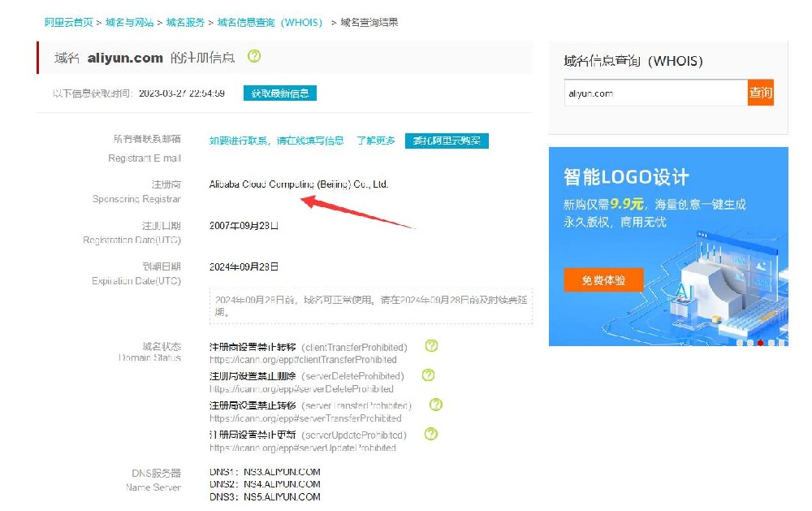Image resolution: width=812 pixels, height=511 pixels.
Task: Click 免费体验 on the LOGO design ad
Action: coord(603,280)
